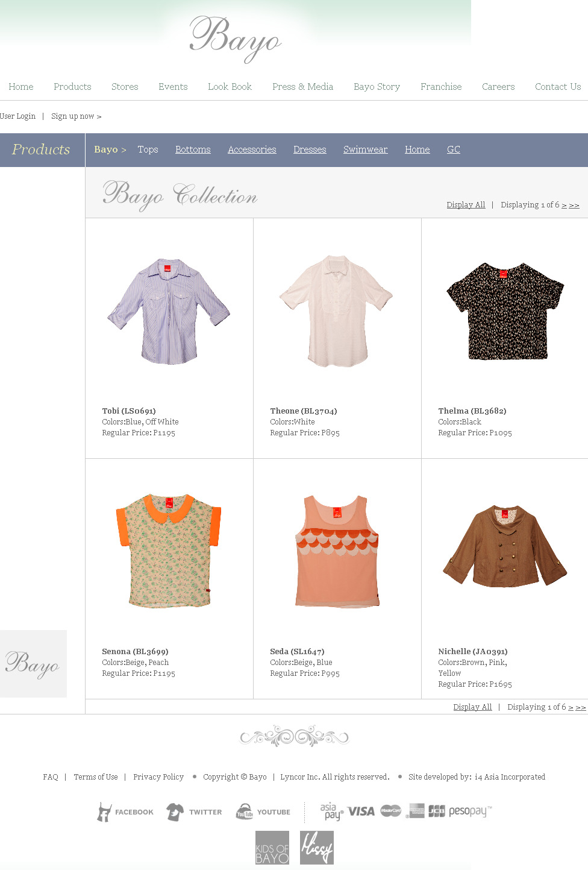Open the Tobi striped shirt image

point(169,311)
